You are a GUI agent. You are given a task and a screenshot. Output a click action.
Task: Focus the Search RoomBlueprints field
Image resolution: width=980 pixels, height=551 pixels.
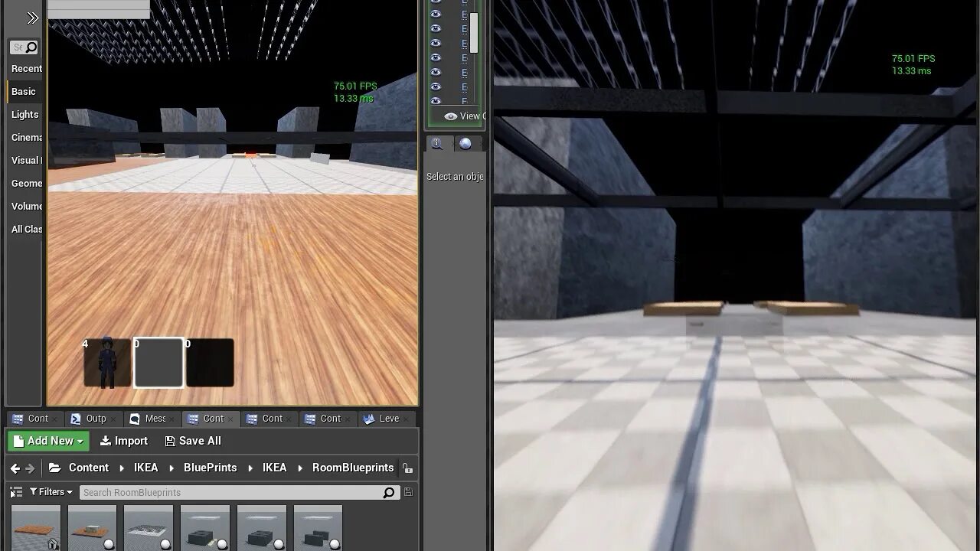tap(238, 493)
